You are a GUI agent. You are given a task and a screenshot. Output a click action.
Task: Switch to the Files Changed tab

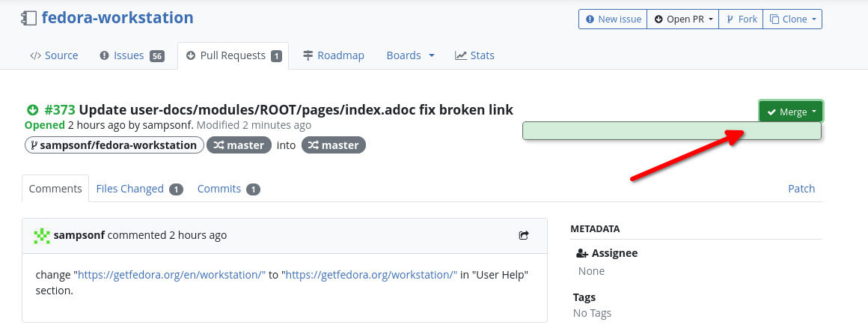pyautogui.click(x=140, y=189)
